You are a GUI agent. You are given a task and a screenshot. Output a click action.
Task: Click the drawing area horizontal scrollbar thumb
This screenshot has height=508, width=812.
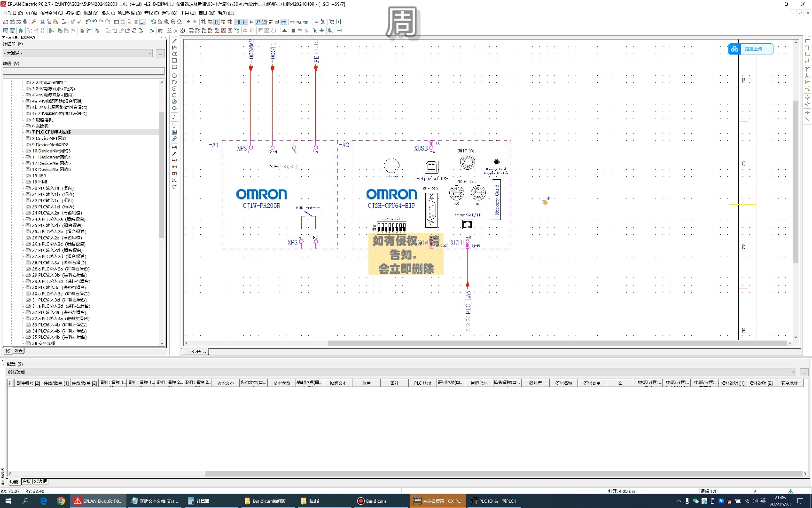coord(557,343)
